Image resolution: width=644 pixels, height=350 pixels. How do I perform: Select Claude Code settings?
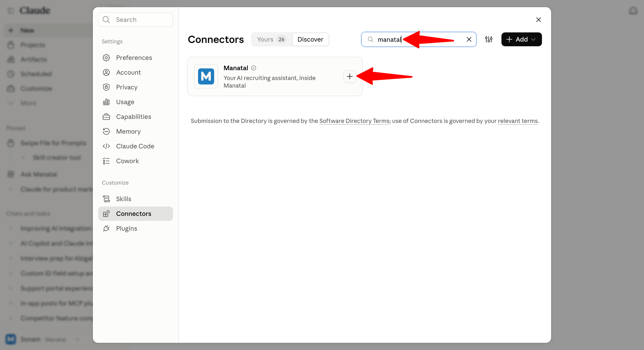click(x=136, y=146)
